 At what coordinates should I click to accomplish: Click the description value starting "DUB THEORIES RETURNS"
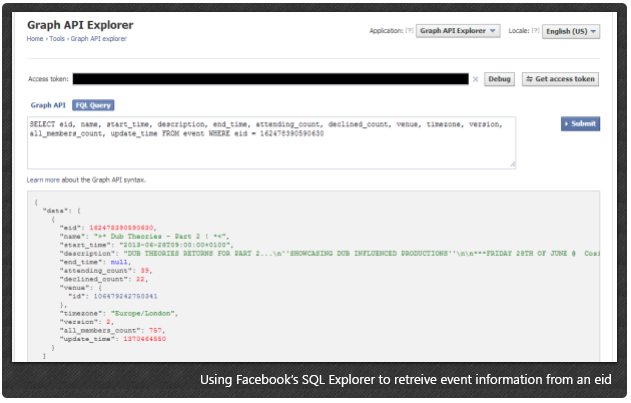coord(361,254)
